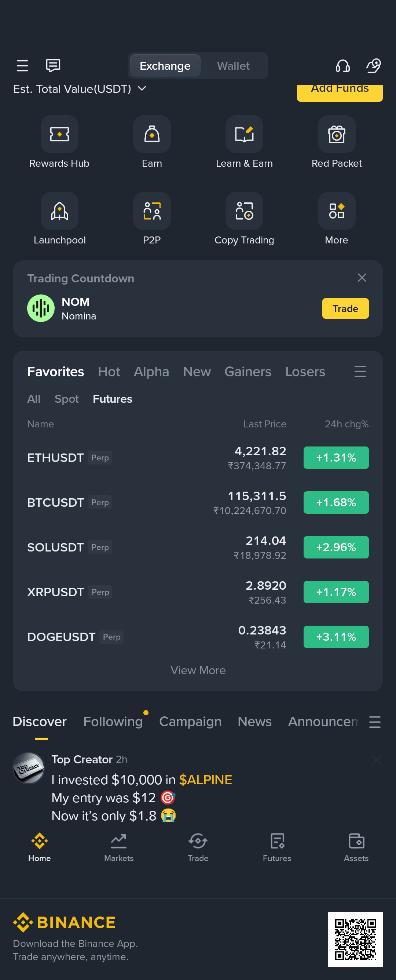Select the Spot filter
Viewport: 396px width, 980px height.
[x=66, y=399]
